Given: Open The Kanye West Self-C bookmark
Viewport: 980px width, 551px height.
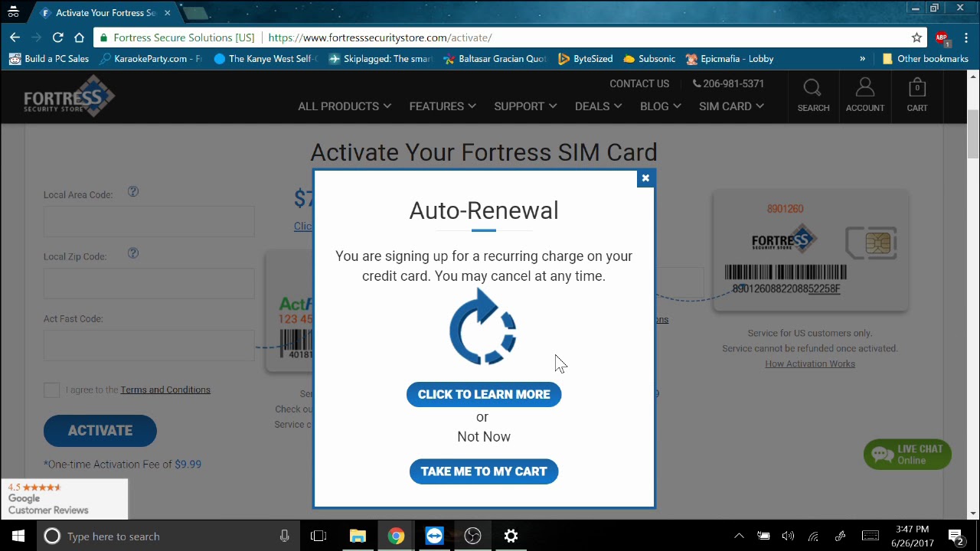Looking at the screenshot, I should (266, 59).
